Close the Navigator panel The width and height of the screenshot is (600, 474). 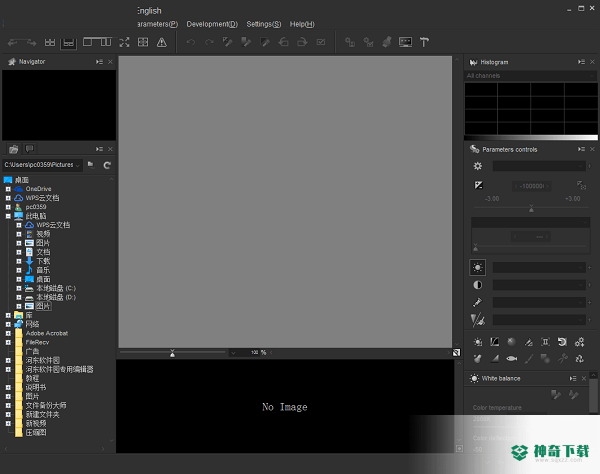111,62
